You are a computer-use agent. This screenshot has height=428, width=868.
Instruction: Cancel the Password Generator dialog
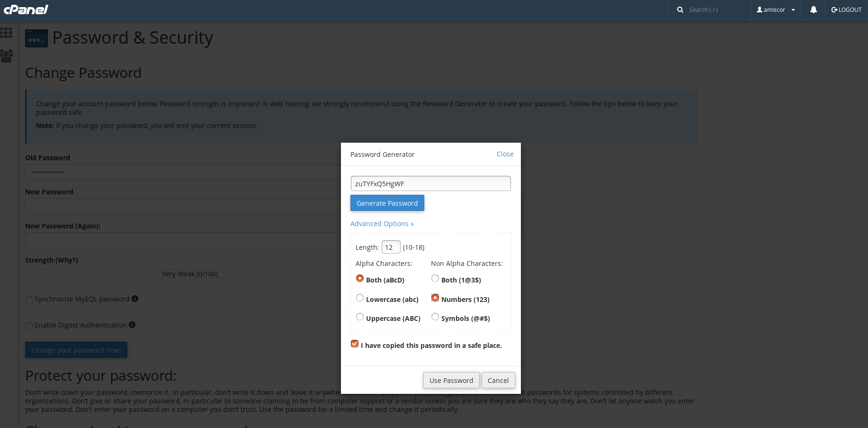coord(498,380)
